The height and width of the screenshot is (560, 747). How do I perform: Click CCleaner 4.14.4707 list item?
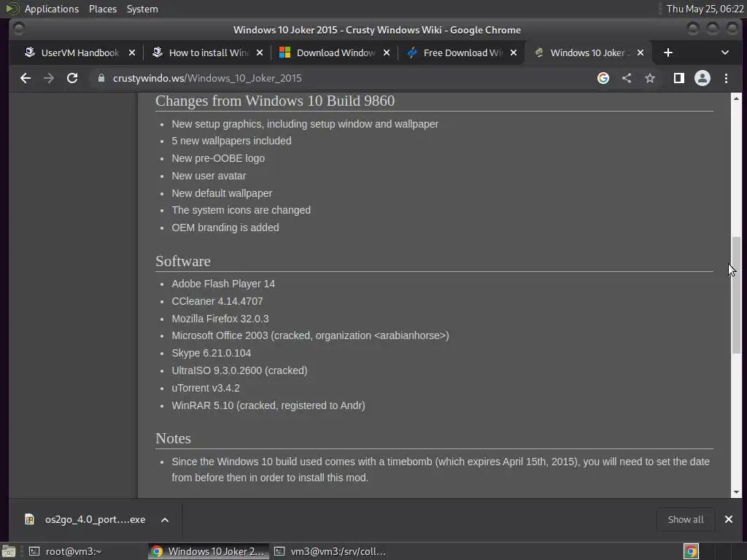pyautogui.click(x=217, y=301)
